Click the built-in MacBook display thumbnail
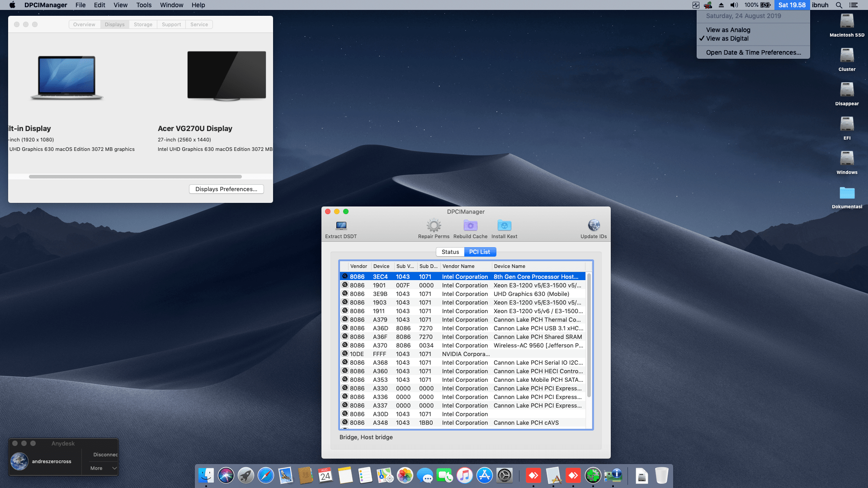Viewport: 868px width, 488px height. click(67, 77)
